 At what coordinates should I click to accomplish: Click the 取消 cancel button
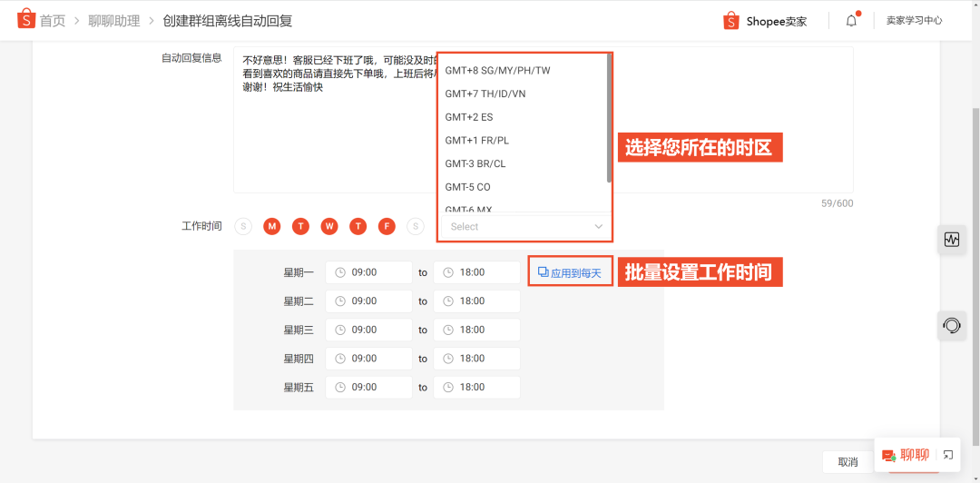848,462
